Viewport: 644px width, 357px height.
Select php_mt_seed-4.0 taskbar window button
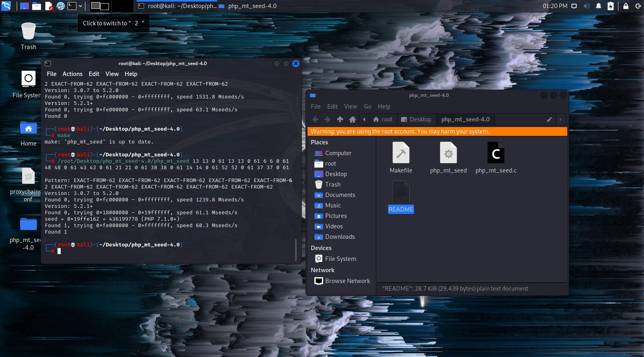[248, 6]
